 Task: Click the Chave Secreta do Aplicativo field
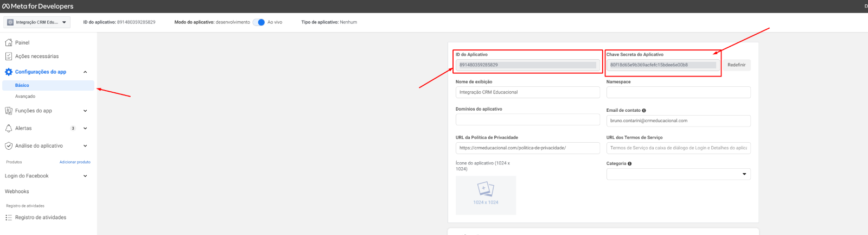(663, 65)
